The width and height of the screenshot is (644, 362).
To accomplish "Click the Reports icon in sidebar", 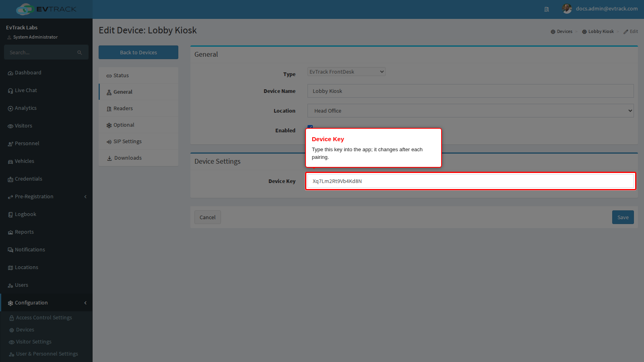I will pos(10,232).
